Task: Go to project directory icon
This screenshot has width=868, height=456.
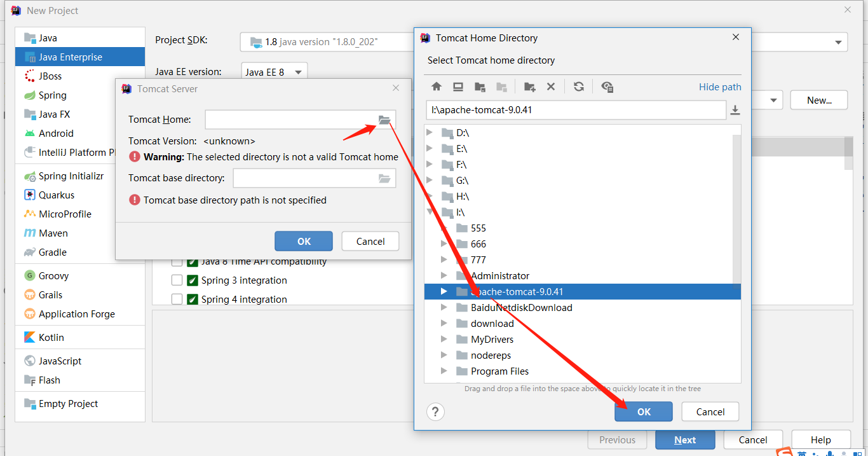Action: pyautogui.click(x=480, y=86)
